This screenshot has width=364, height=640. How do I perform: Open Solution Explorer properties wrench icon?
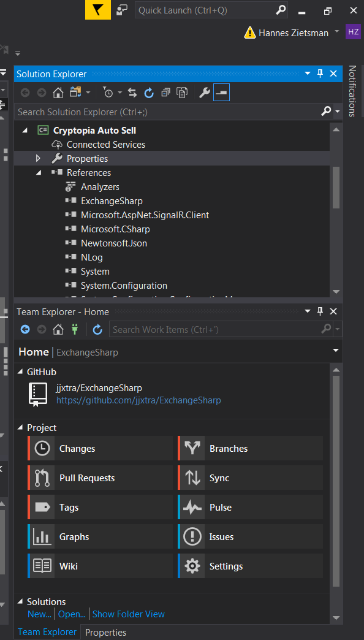point(205,92)
